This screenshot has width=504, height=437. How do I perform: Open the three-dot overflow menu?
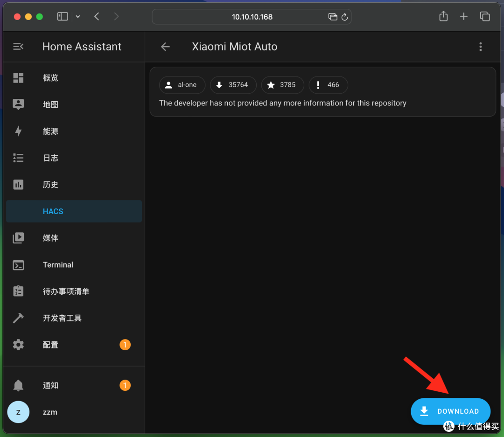(481, 47)
